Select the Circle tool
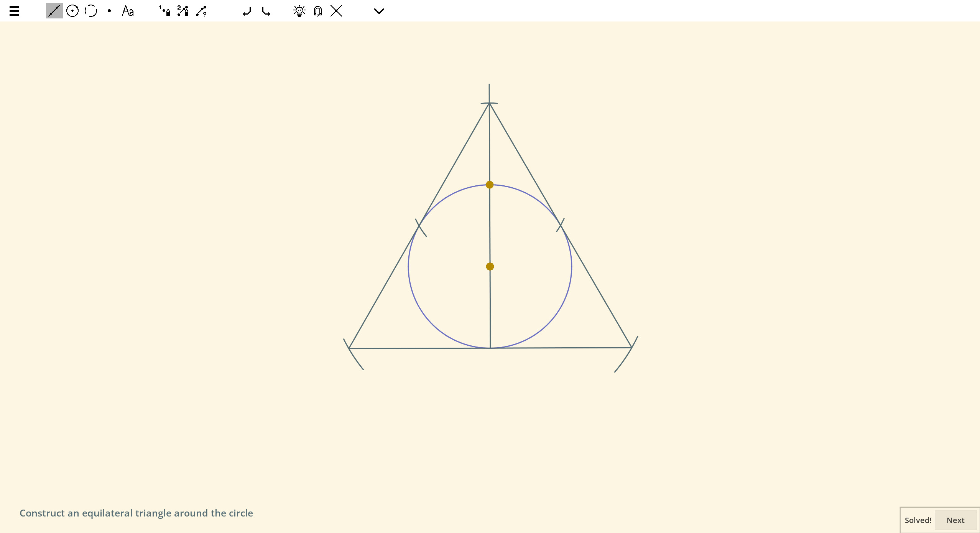This screenshot has width=980, height=533. (72, 11)
